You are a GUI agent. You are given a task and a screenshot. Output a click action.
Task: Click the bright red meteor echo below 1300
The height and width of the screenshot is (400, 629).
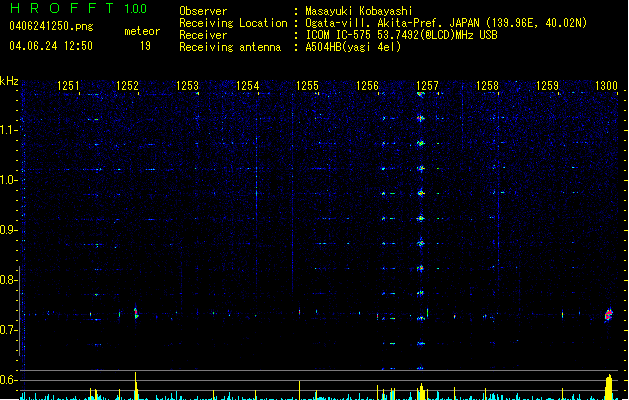pyautogui.click(x=609, y=315)
